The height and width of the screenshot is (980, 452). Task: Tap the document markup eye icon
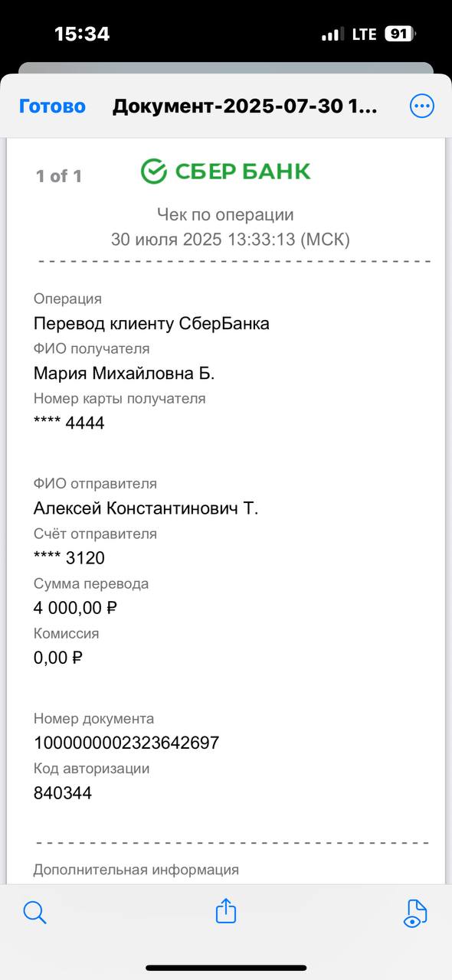(414, 913)
